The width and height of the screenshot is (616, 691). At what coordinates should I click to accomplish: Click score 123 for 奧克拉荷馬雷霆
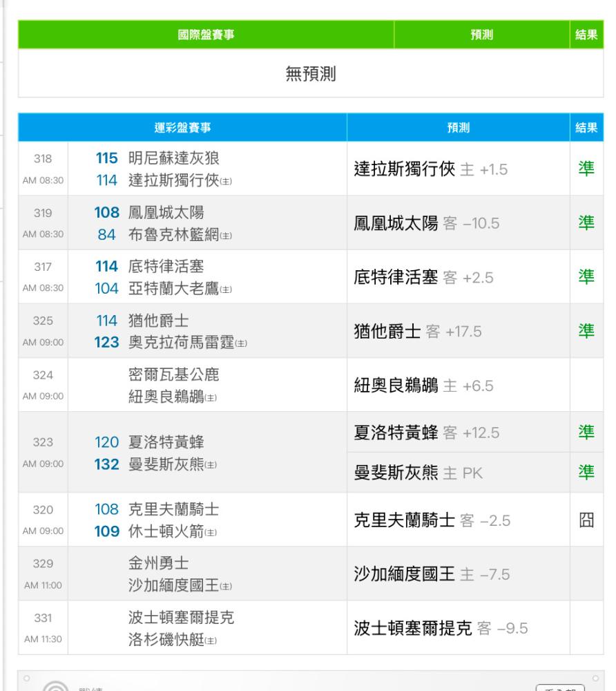coord(106,343)
